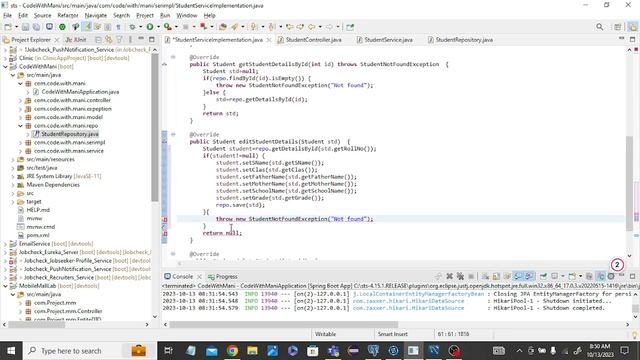
Task: Open the Run icon dropdown arrow
Action: click(x=158, y=27)
